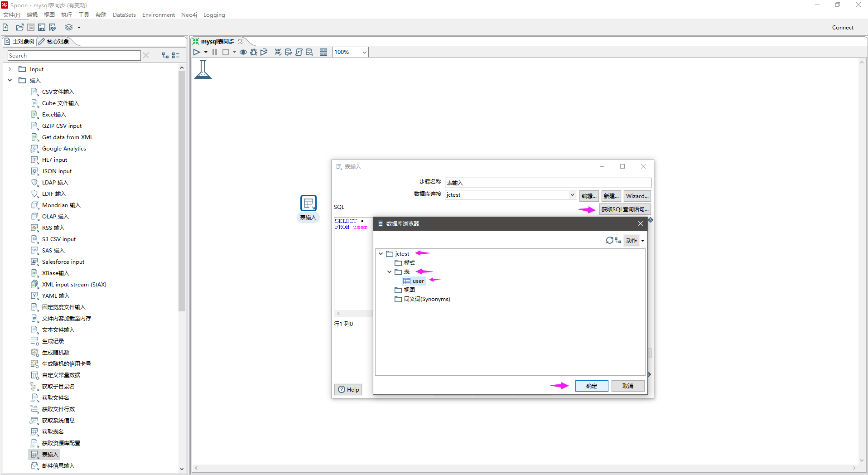This screenshot has width=868, height=475.
Task: Collapse the jctest node
Action: pyautogui.click(x=381, y=254)
